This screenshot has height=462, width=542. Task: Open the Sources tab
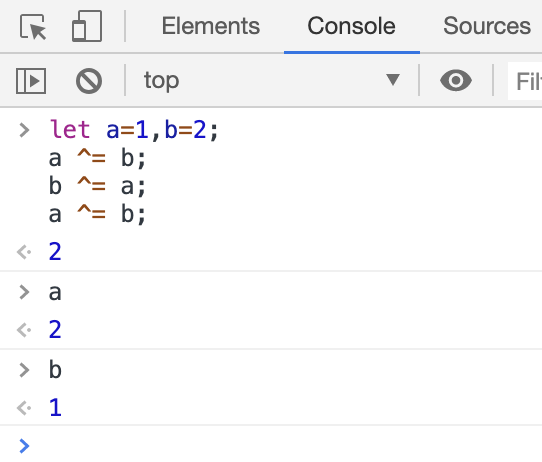[487, 26]
